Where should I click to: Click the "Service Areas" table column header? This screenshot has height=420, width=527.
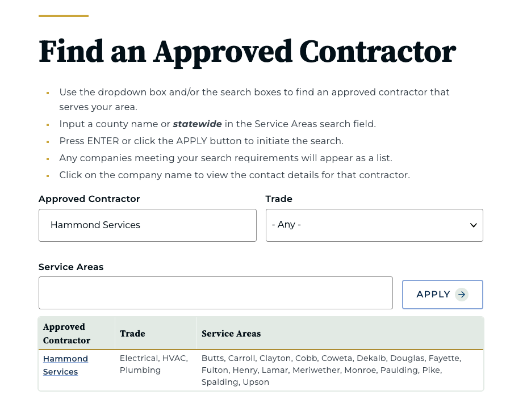(231, 334)
